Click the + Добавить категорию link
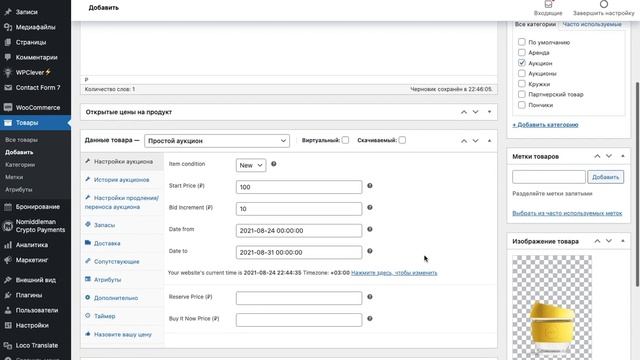 (x=545, y=124)
